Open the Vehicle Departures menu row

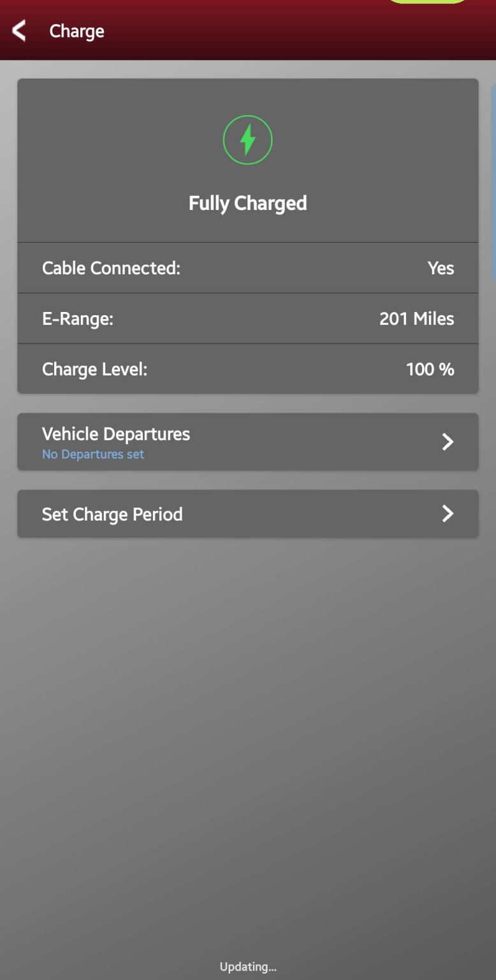(x=247, y=442)
